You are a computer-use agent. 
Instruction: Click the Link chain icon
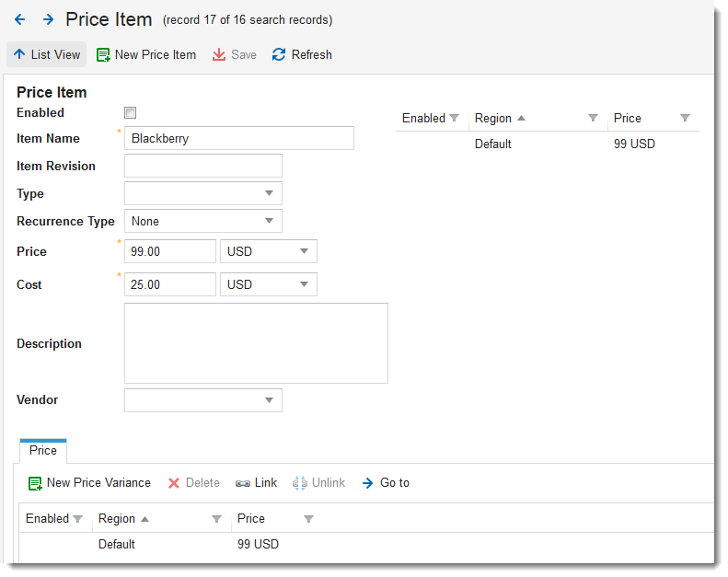click(x=243, y=482)
